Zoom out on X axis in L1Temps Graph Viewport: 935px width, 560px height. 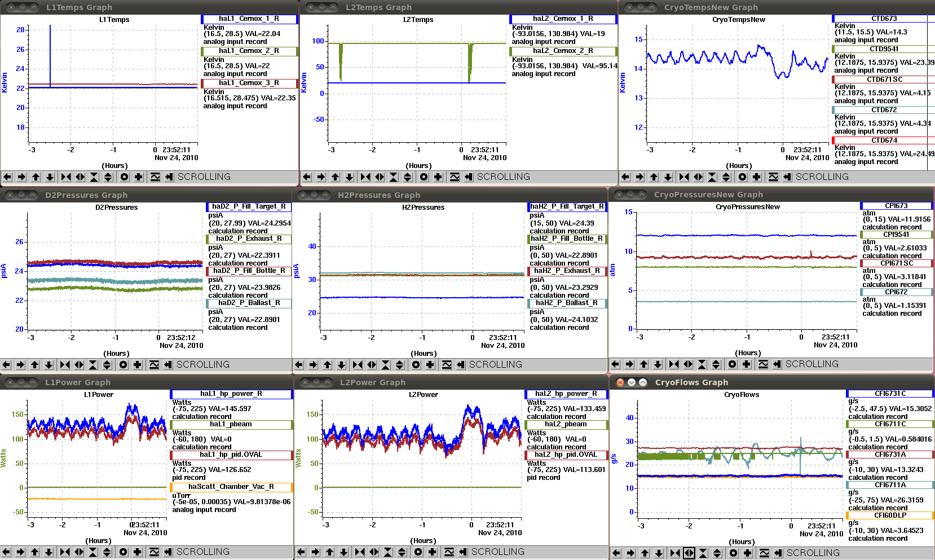coord(80,177)
